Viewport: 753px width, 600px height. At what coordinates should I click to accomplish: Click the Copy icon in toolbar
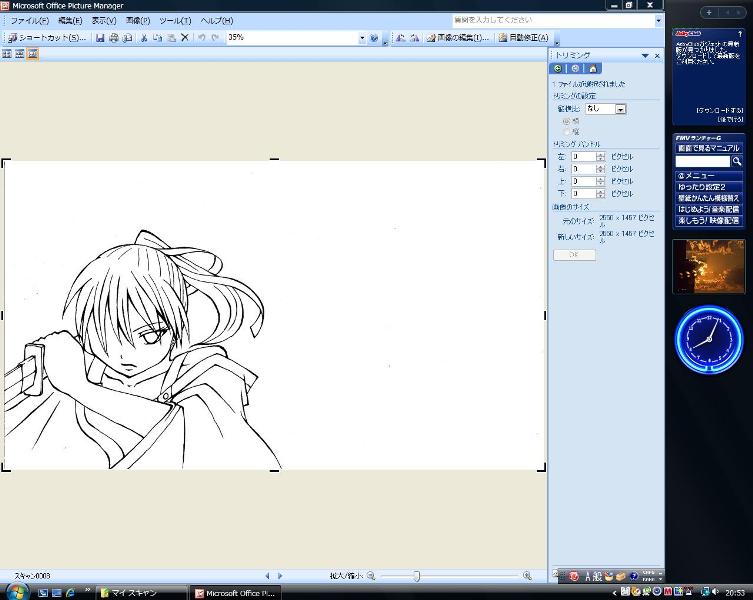pos(158,37)
